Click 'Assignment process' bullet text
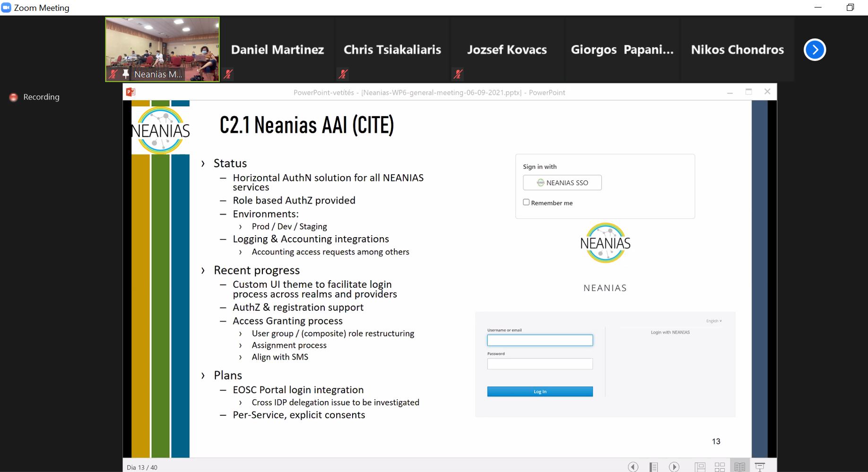Image resolution: width=868 pixels, height=472 pixels. coord(289,345)
